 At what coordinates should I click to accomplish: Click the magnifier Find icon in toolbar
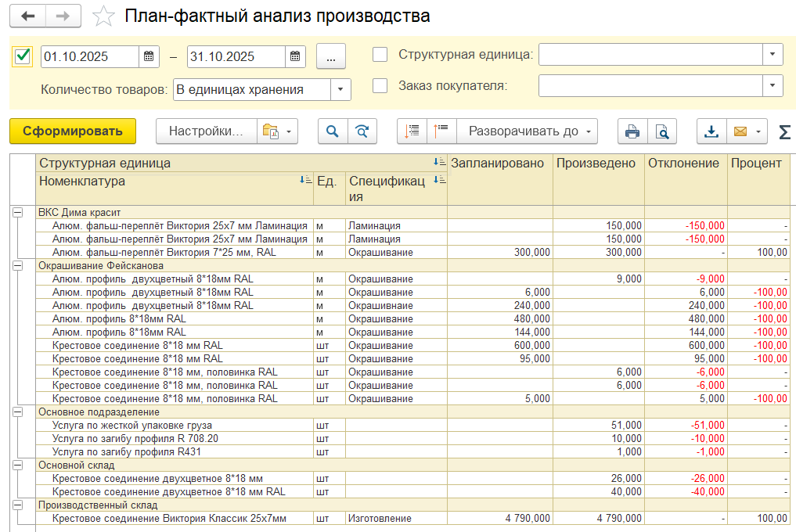click(333, 131)
